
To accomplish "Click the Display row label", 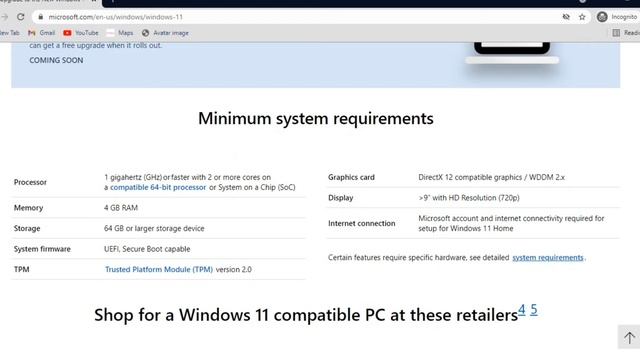I will [x=340, y=198].
